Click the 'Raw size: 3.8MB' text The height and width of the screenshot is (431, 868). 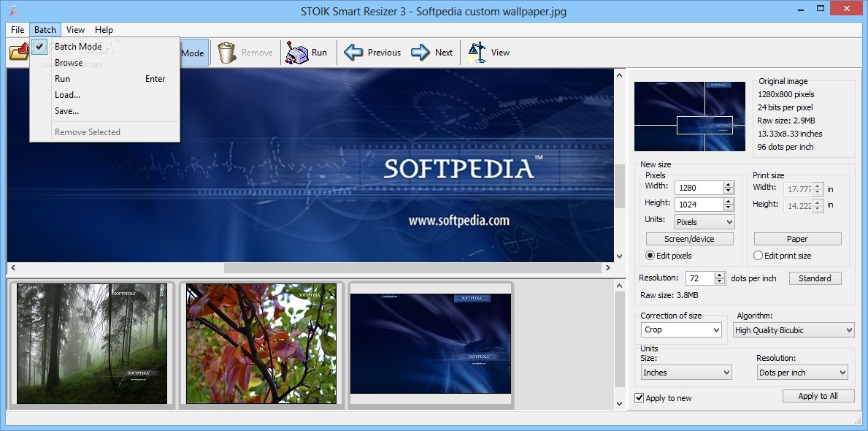click(669, 295)
